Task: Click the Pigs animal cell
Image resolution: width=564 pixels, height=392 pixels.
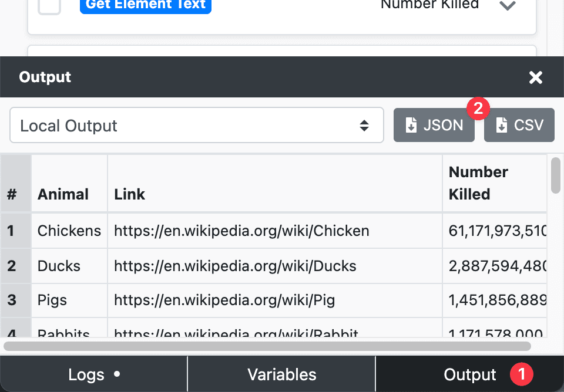Action: point(52,300)
